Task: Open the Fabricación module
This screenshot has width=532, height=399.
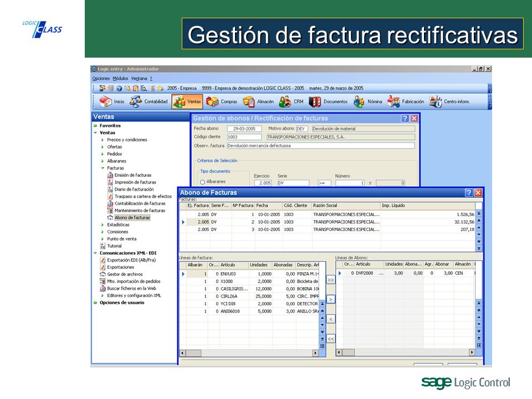Action: point(406,101)
